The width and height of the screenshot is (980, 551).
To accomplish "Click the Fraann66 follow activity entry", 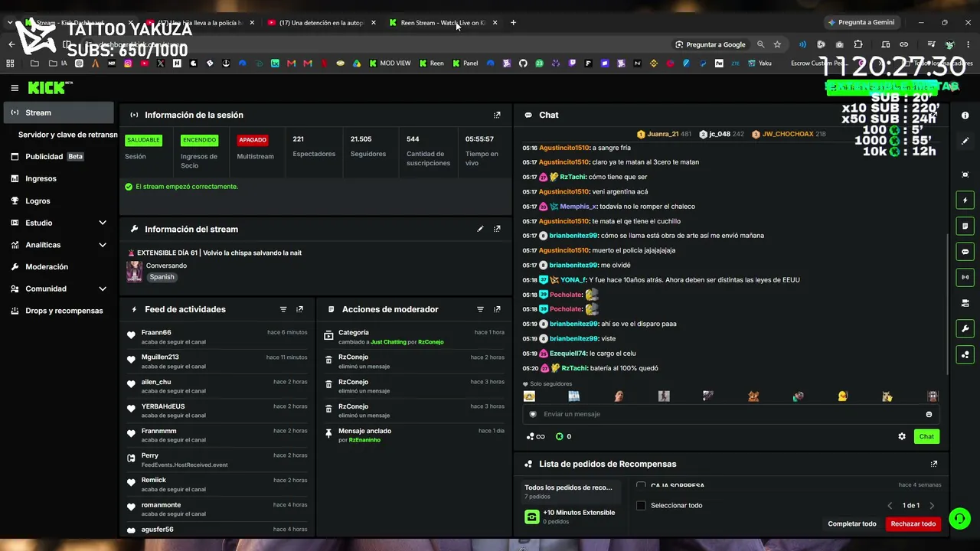I will [x=217, y=337].
